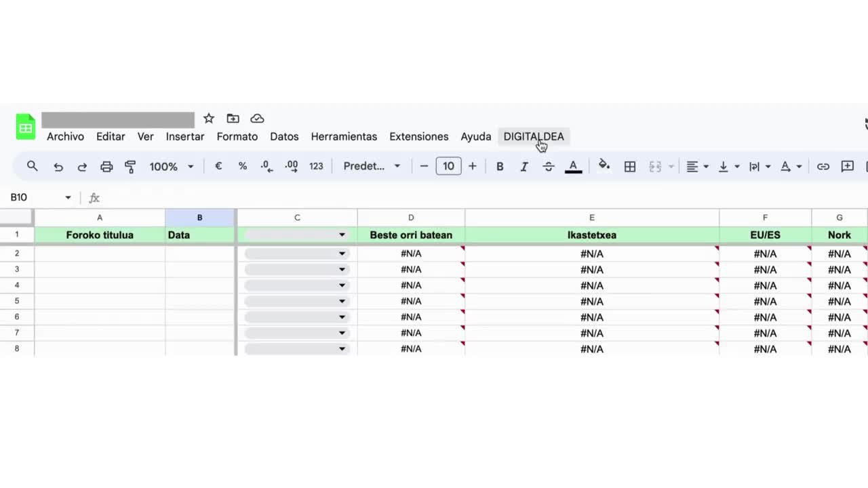Toggle bold formatting
The image size is (868, 488).
pyautogui.click(x=500, y=167)
